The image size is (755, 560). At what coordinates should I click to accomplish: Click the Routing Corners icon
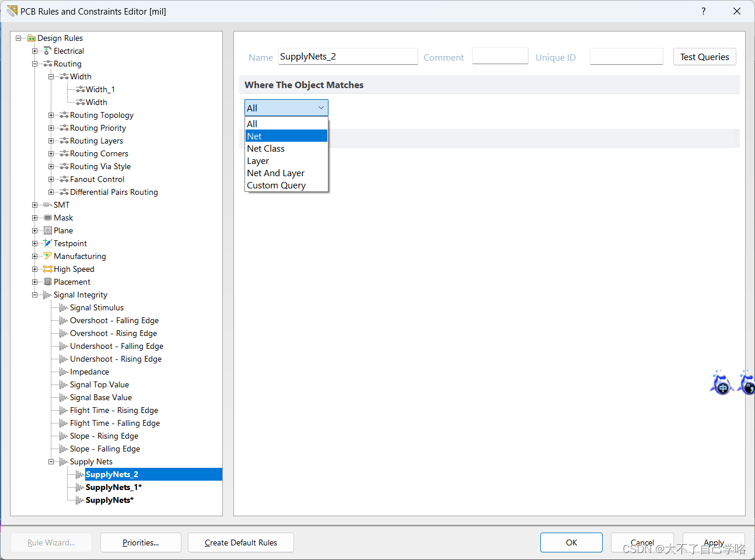(x=64, y=153)
